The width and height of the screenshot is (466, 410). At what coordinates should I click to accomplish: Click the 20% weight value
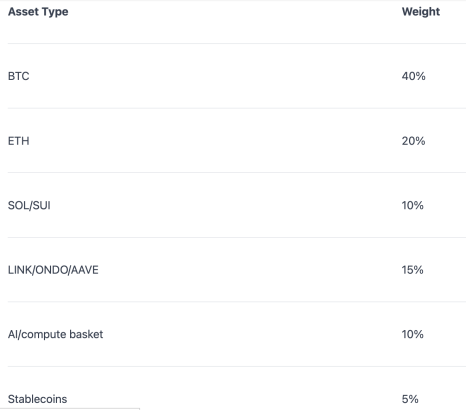click(x=413, y=141)
